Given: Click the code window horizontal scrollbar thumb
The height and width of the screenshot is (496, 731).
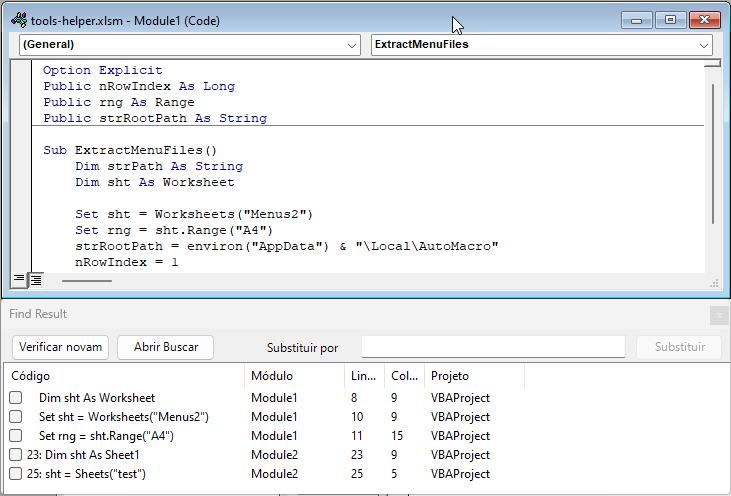Looking at the screenshot, I should (87, 281).
